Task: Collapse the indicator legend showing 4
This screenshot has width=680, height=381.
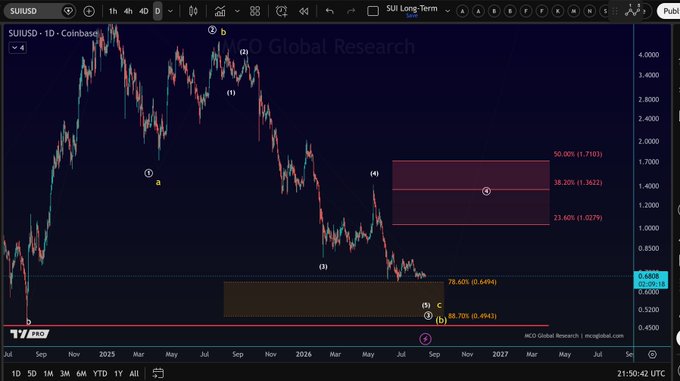Action: click(x=18, y=48)
